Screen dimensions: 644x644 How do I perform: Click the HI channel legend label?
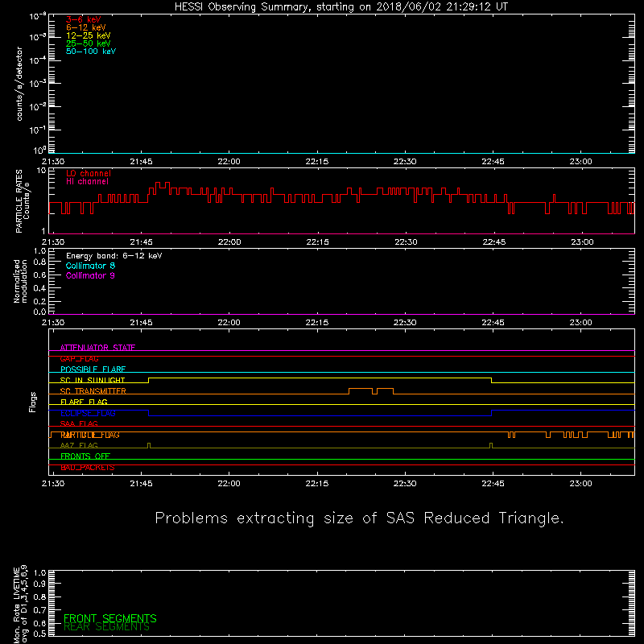87,182
